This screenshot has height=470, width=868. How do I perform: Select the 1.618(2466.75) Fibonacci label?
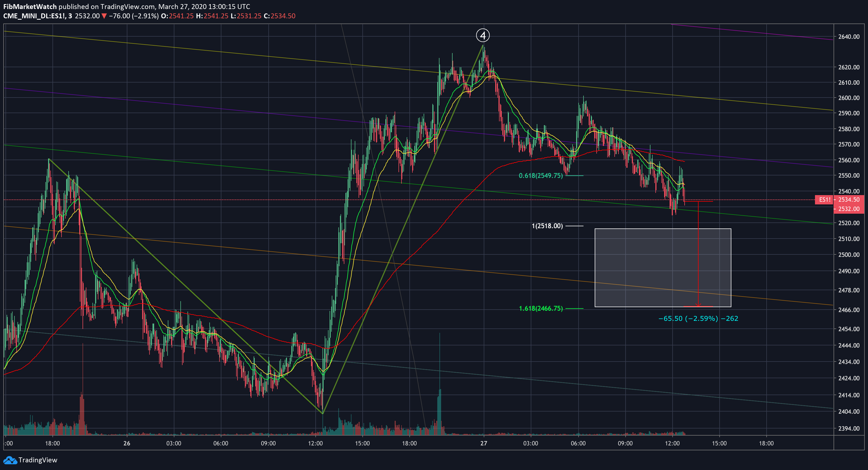click(x=541, y=308)
